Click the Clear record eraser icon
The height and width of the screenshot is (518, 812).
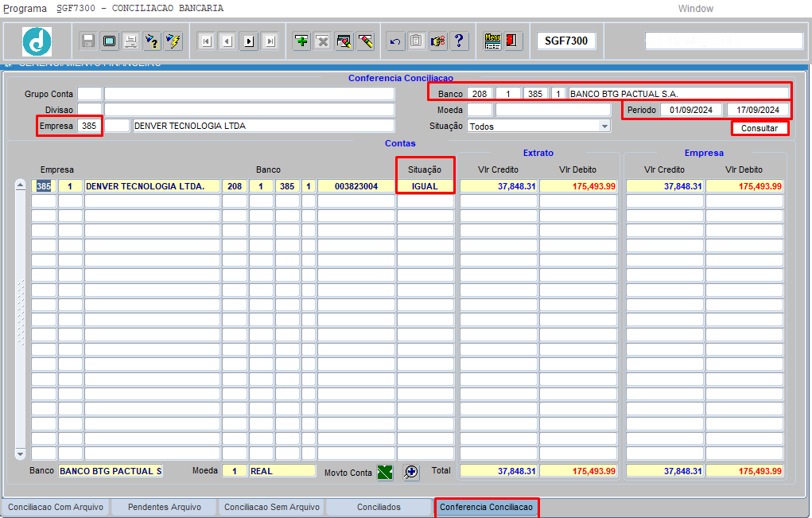click(x=366, y=41)
